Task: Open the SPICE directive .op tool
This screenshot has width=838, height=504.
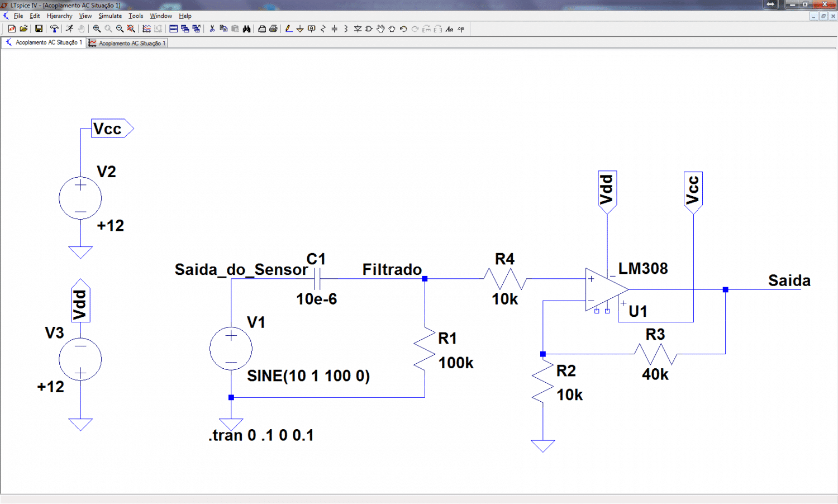Action: 461,28
